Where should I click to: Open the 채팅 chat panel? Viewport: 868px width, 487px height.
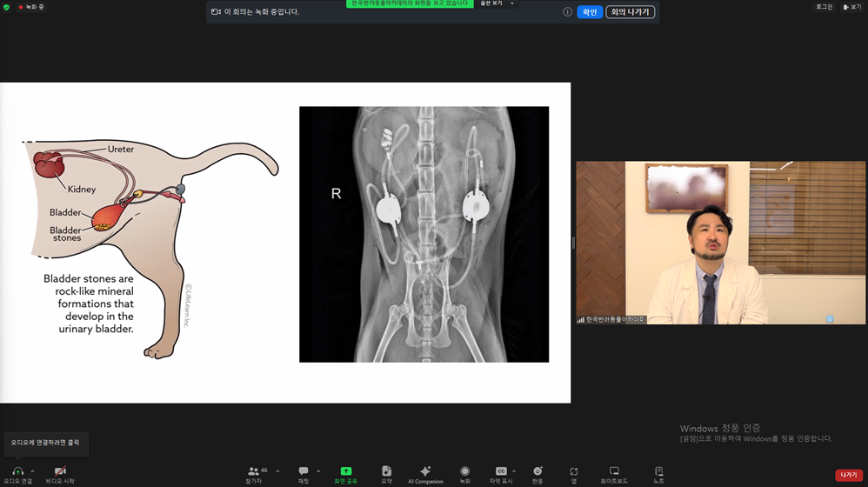click(304, 471)
